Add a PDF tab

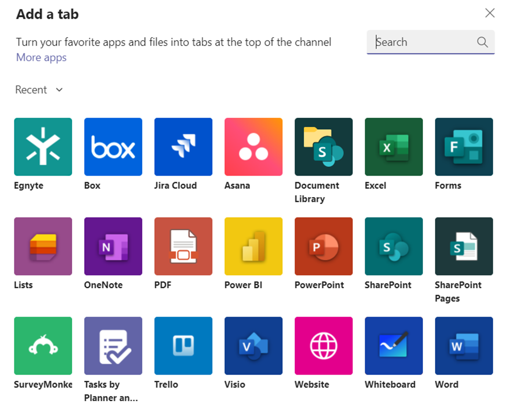point(183,246)
